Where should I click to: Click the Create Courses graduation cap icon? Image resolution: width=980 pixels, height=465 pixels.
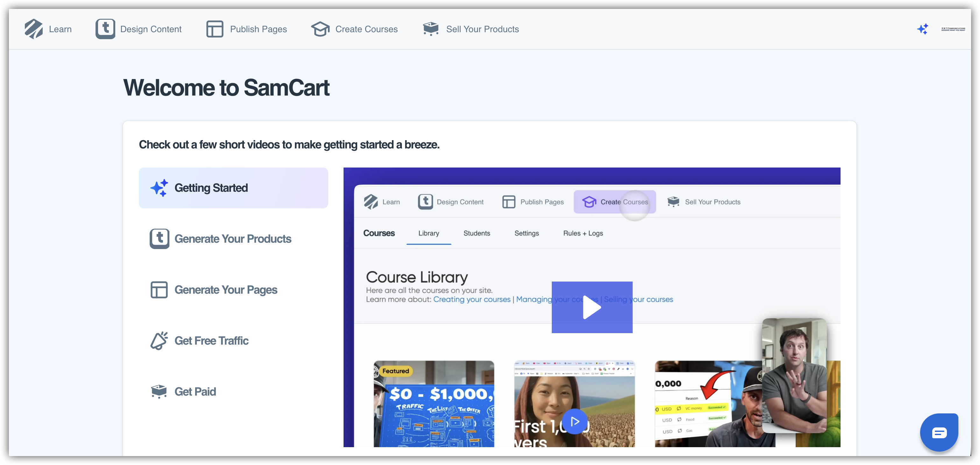click(x=320, y=29)
